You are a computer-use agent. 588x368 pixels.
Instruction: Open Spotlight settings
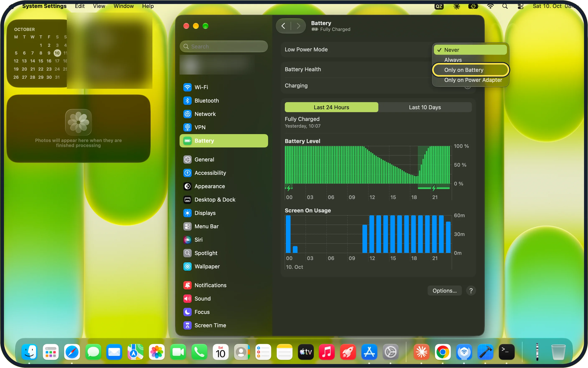223,253
